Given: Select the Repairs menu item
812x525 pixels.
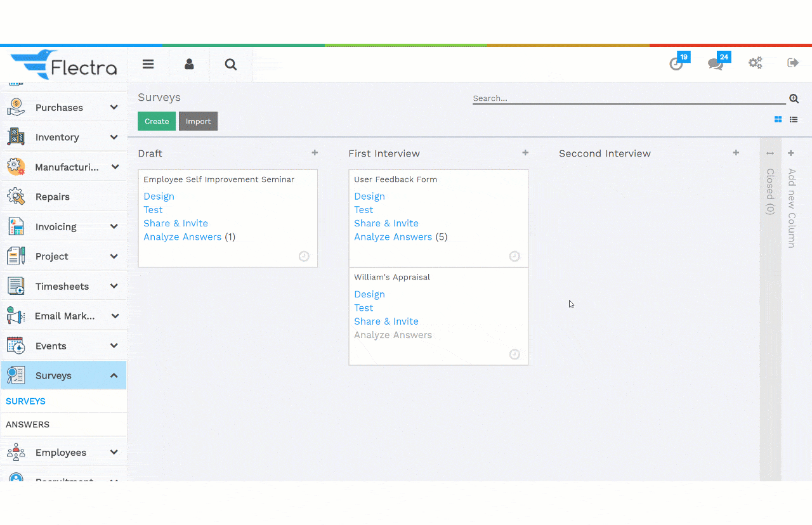Looking at the screenshot, I should [x=53, y=197].
